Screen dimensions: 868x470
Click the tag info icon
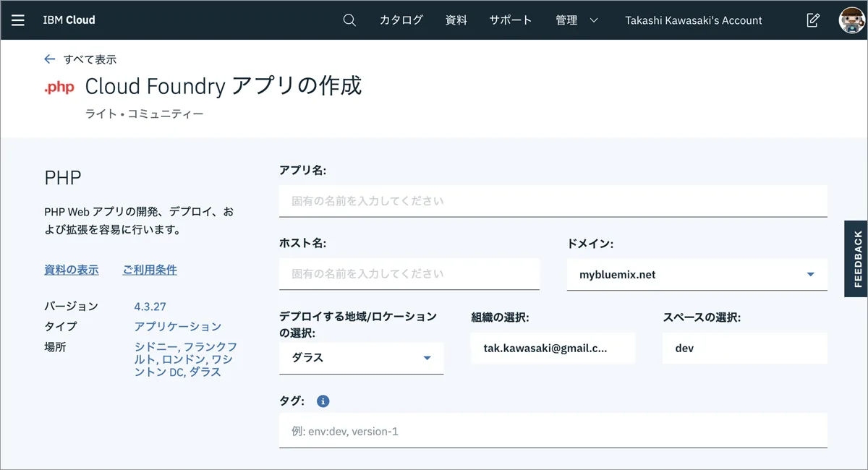click(323, 401)
